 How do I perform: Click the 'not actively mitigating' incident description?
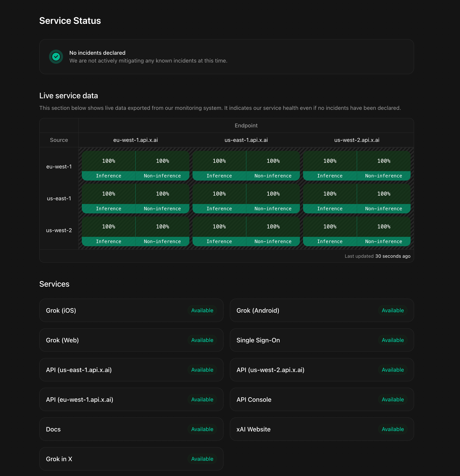[x=148, y=61]
